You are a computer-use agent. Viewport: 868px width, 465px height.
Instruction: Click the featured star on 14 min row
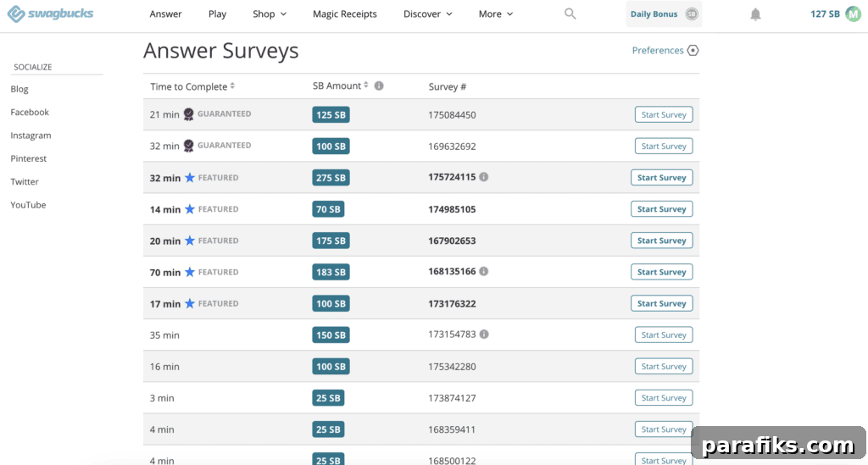click(190, 209)
